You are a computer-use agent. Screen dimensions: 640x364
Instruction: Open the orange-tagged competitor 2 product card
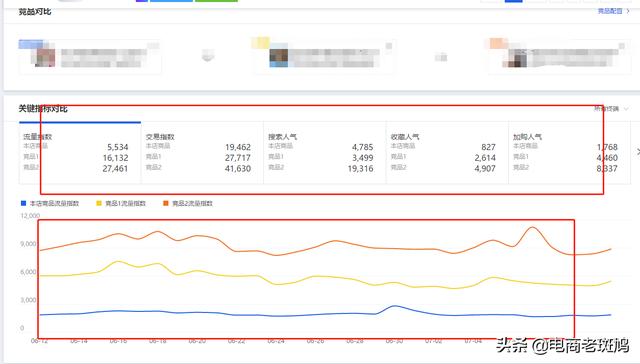[559, 56]
